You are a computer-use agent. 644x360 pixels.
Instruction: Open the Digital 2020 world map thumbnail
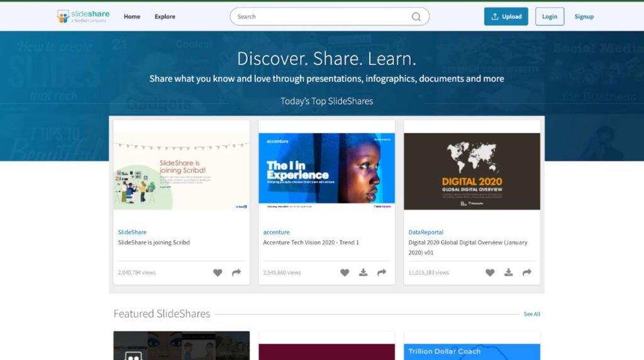[x=472, y=171]
